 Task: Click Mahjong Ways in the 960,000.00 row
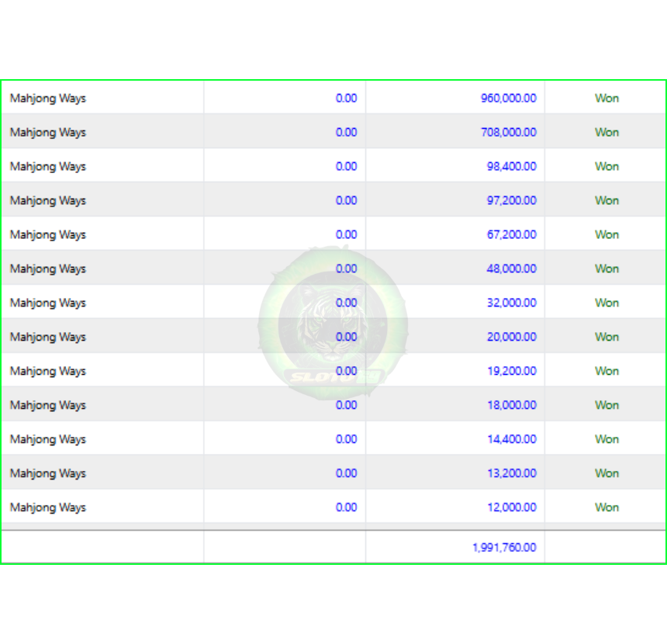pos(47,99)
